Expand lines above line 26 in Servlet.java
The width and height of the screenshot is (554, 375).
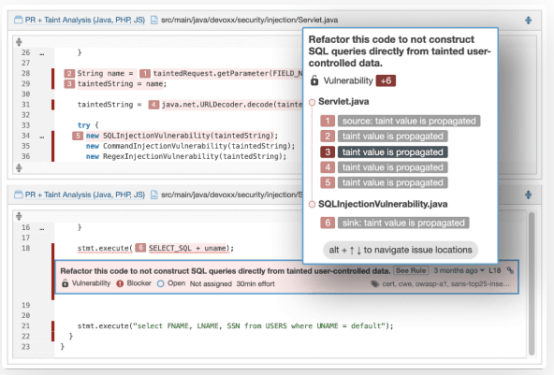point(19,42)
